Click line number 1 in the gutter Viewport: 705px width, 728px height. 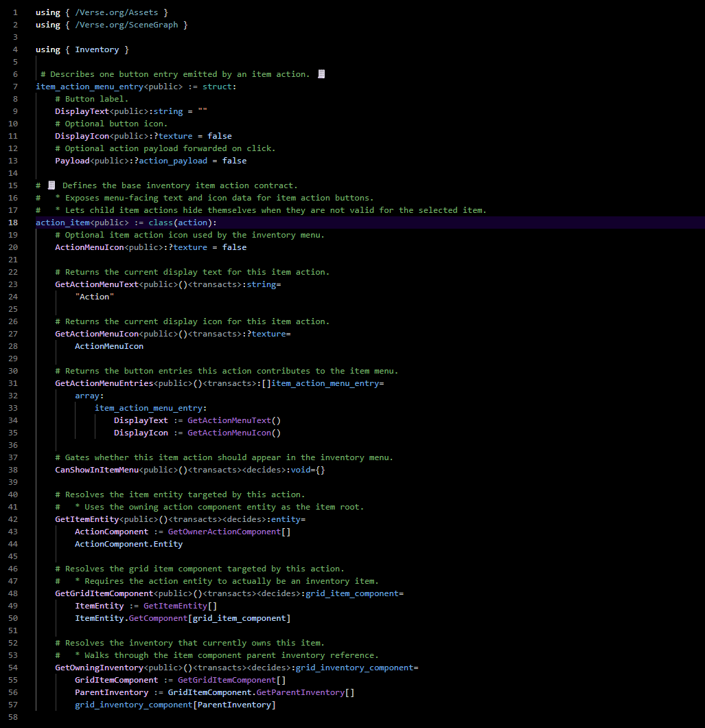point(15,12)
